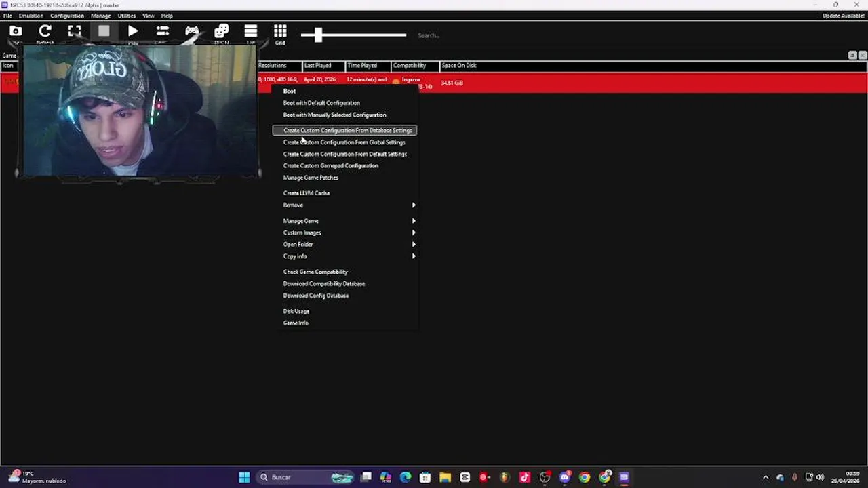Screen dimensions: 868x488
Task: Create Custom Configuration From Default Settings
Action: pyautogui.click(x=345, y=154)
